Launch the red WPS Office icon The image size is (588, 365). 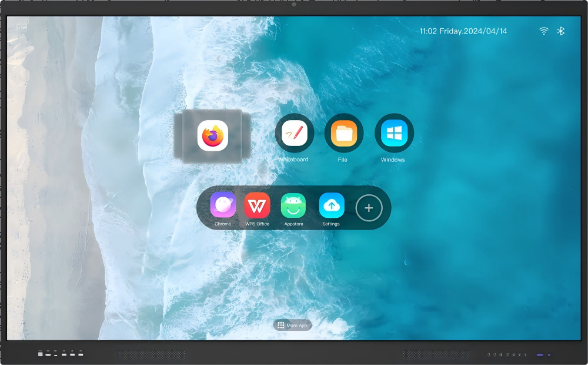[257, 205]
